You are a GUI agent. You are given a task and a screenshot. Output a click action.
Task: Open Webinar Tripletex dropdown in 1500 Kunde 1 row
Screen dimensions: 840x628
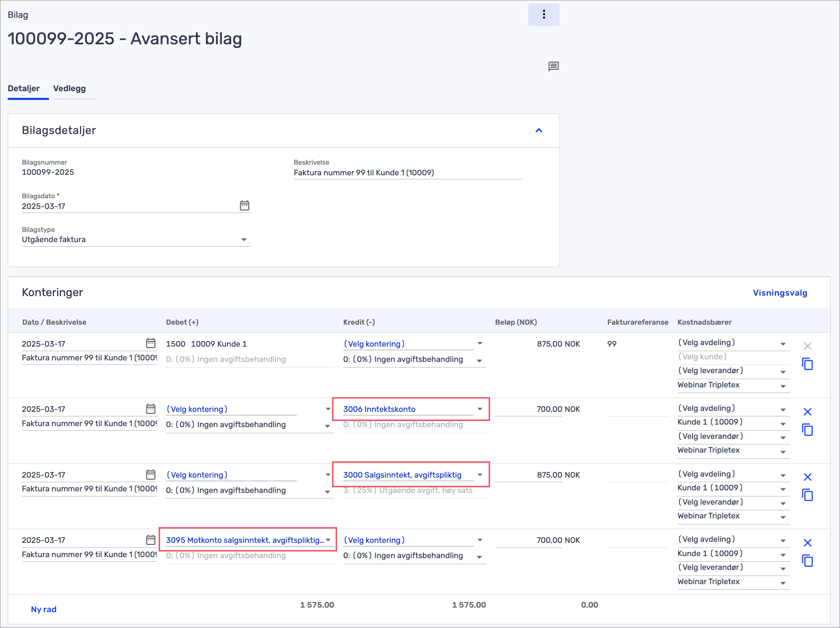(x=733, y=385)
